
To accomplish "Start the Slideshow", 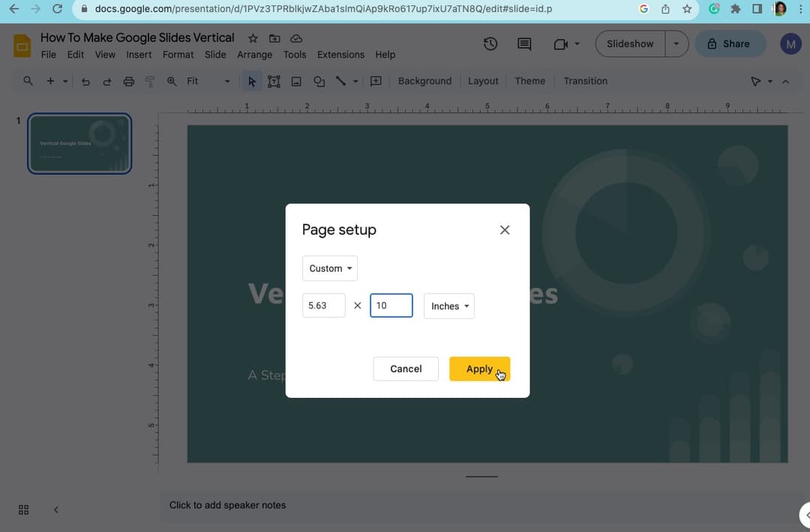I will (630, 44).
